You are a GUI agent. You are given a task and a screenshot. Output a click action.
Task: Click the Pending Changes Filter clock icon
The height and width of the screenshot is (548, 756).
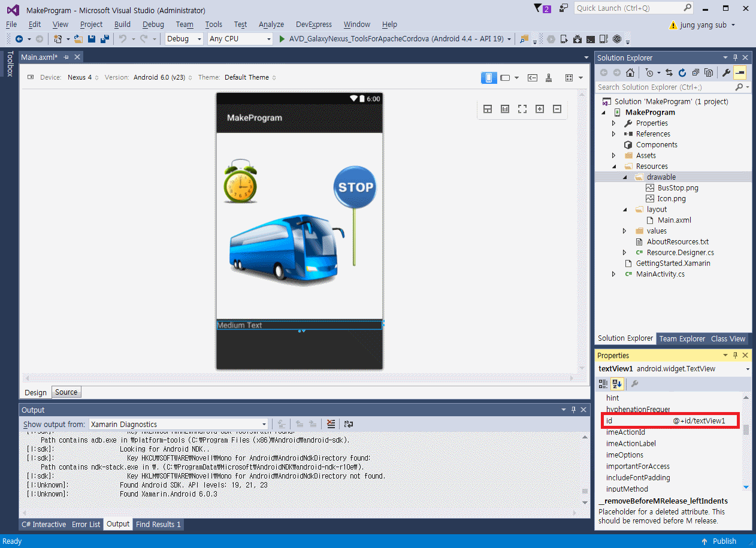click(649, 72)
